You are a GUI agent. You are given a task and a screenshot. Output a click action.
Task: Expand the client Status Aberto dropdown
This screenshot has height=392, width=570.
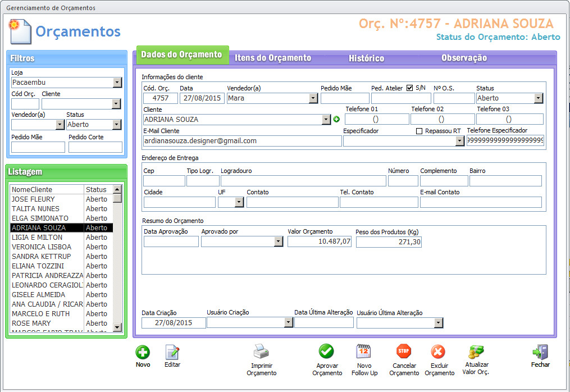pos(539,98)
